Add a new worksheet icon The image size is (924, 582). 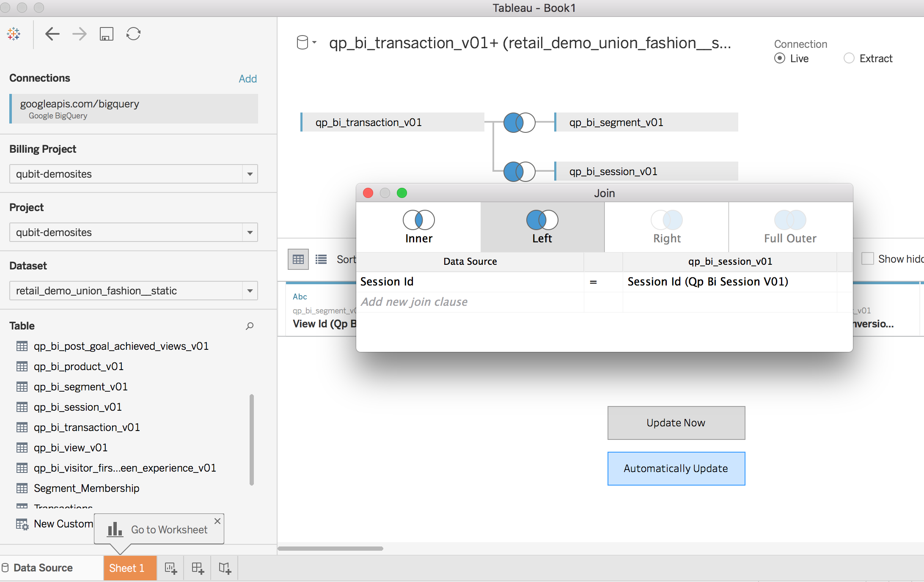pyautogui.click(x=170, y=568)
